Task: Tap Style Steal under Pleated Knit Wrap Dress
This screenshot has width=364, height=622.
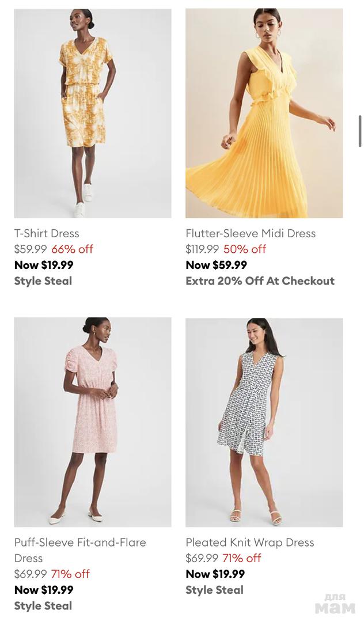Action: pyautogui.click(x=214, y=590)
